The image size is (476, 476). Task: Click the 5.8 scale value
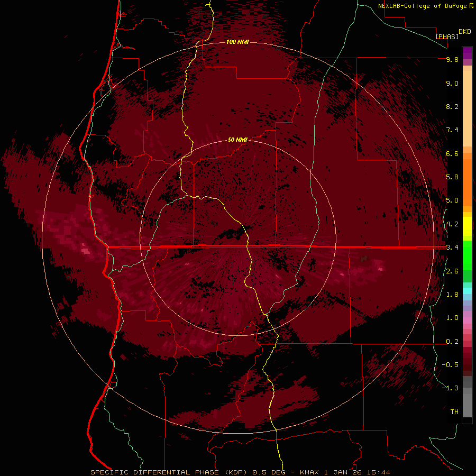click(x=452, y=177)
